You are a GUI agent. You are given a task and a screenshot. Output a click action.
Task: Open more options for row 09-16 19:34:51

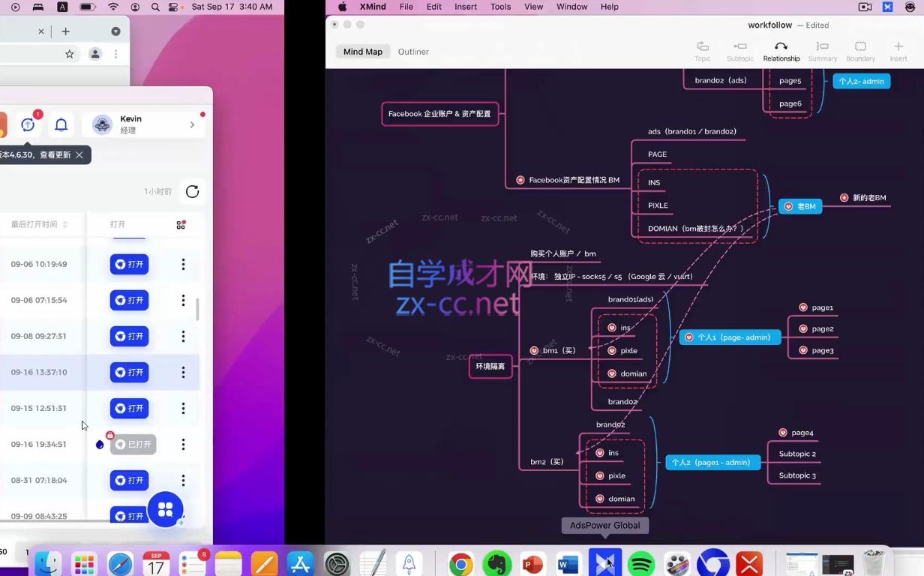coord(183,444)
